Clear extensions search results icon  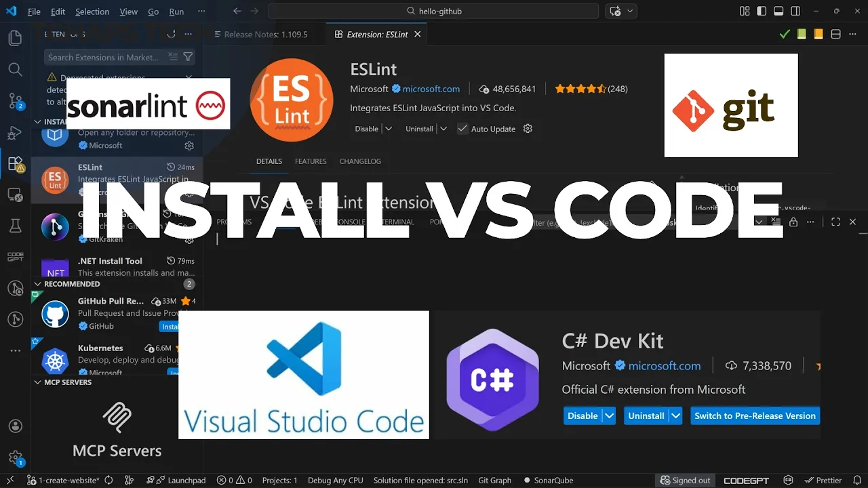click(x=173, y=57)
